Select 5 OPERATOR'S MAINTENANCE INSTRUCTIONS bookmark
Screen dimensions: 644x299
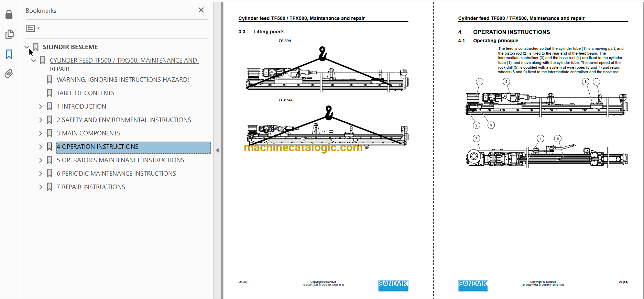coord(120,160)
